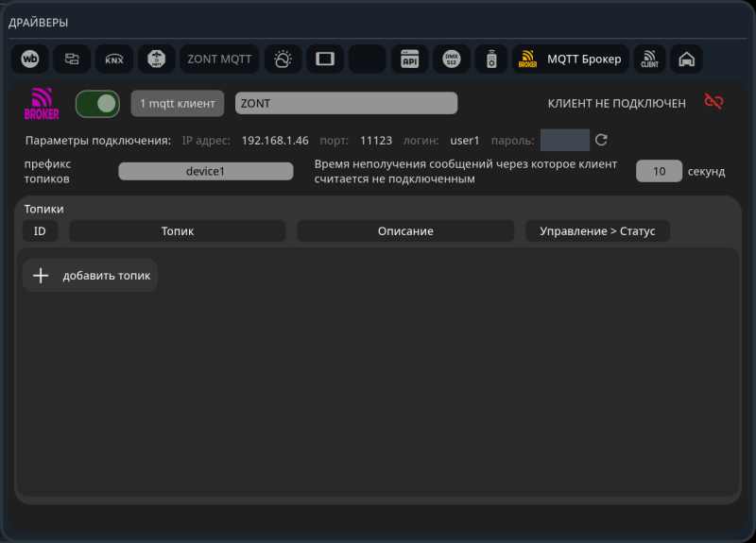Click 'добавить топик' button
The width and height of the screenshot is (756, 543).
pyautogui.click(x=90, y=275)
